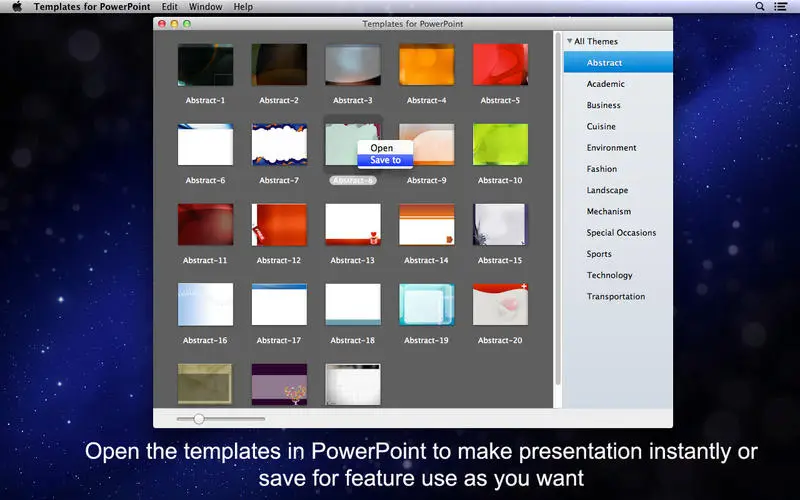Screen dimensions: 800x500
Task: Select the Abstract theme category
Action: pyautogui.click(x=618, y=62)
